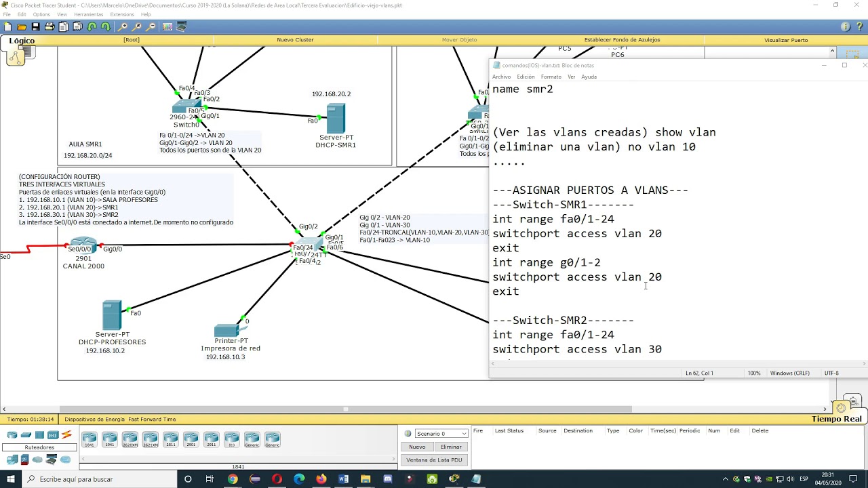868x488 pixels.
Task: Open Edición menu in Bloc de notas
Action: pos(526,77)
